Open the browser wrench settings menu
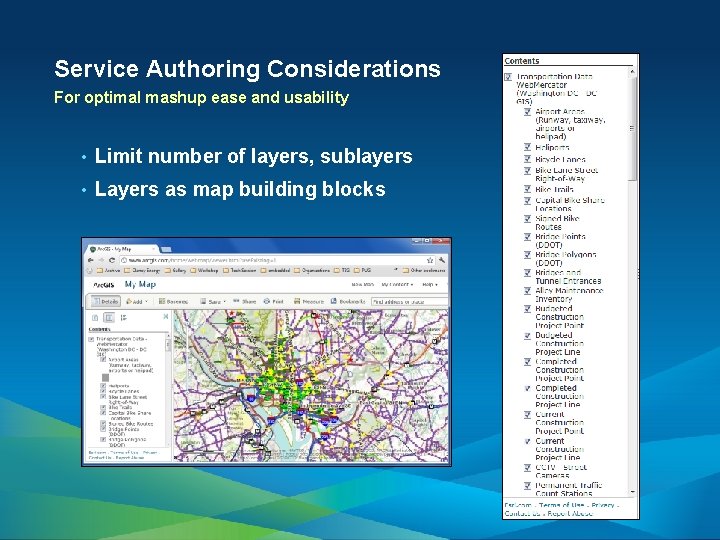Viewport: 720px width, 540px height. 442,260
